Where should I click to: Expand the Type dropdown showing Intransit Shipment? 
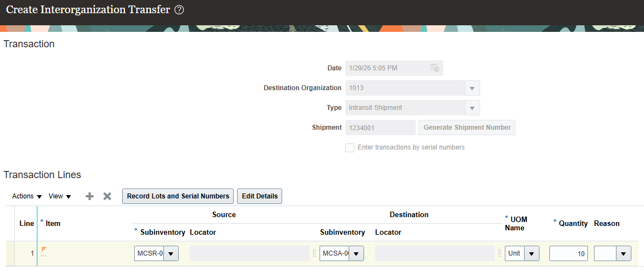tap(472, 108)
